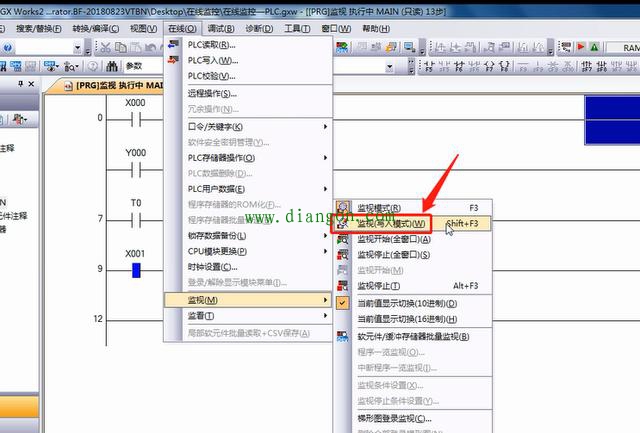Switch to the [PRG]监视 执行中 MAIN tab
The width and height of the screenshot is (640, 433).
112,86
